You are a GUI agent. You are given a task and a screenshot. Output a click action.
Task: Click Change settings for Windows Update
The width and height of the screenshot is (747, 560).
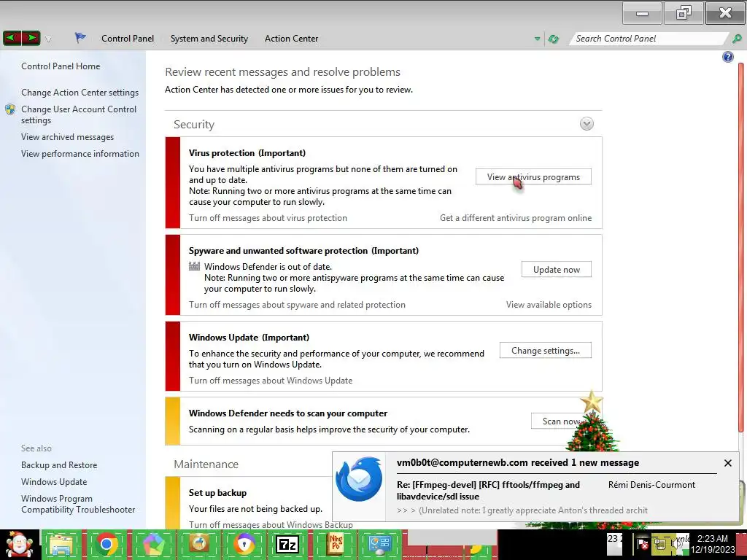tap(546, 351)
